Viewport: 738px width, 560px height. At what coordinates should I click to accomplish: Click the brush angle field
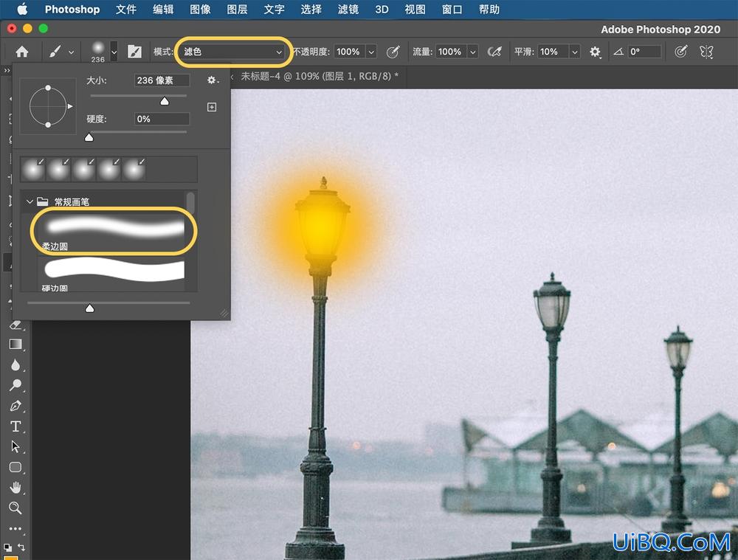coord(644,52)
